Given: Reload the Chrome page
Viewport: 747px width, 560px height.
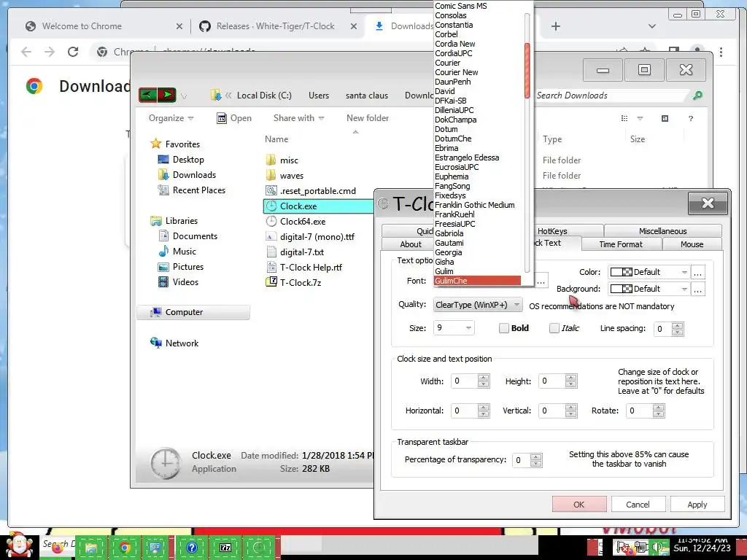Looking at the screenshot, I should 73,52.
